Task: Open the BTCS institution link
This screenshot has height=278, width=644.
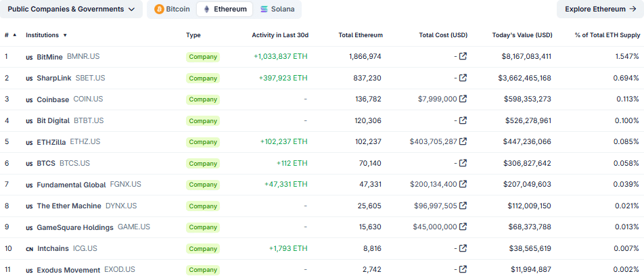Action: (46, 164)
